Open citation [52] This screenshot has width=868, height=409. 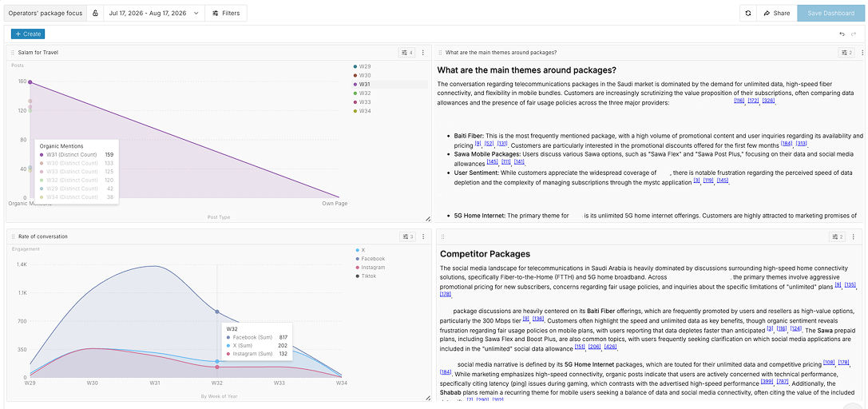click(x=489, y=143)
